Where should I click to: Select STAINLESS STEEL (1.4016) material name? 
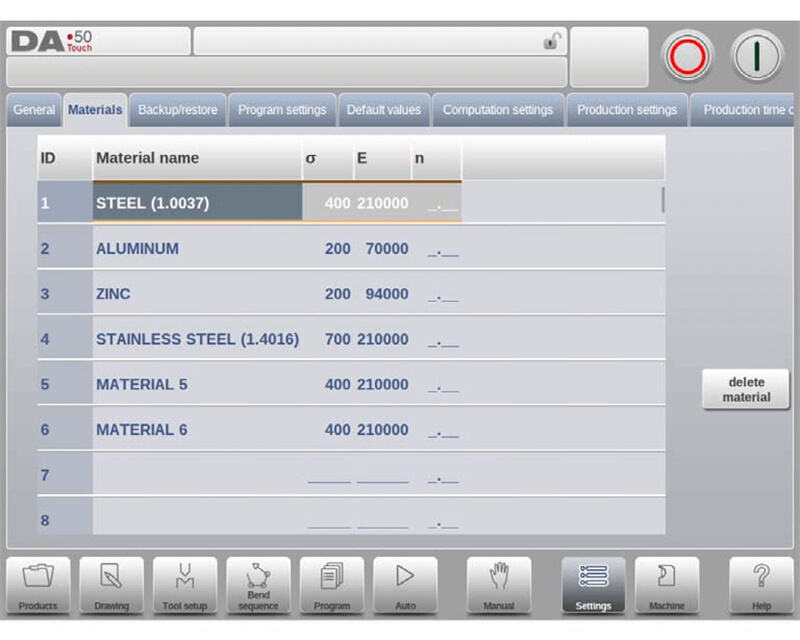click(x=197, y=339)
